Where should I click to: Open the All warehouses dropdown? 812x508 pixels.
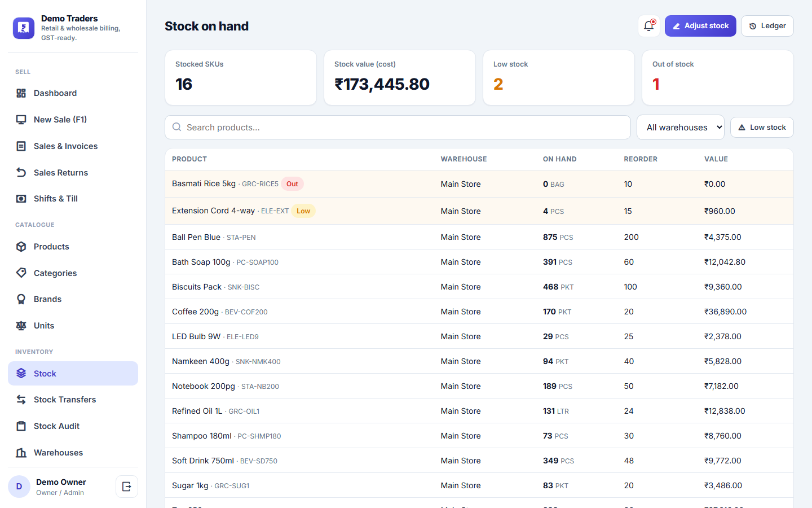pos(681,128)
